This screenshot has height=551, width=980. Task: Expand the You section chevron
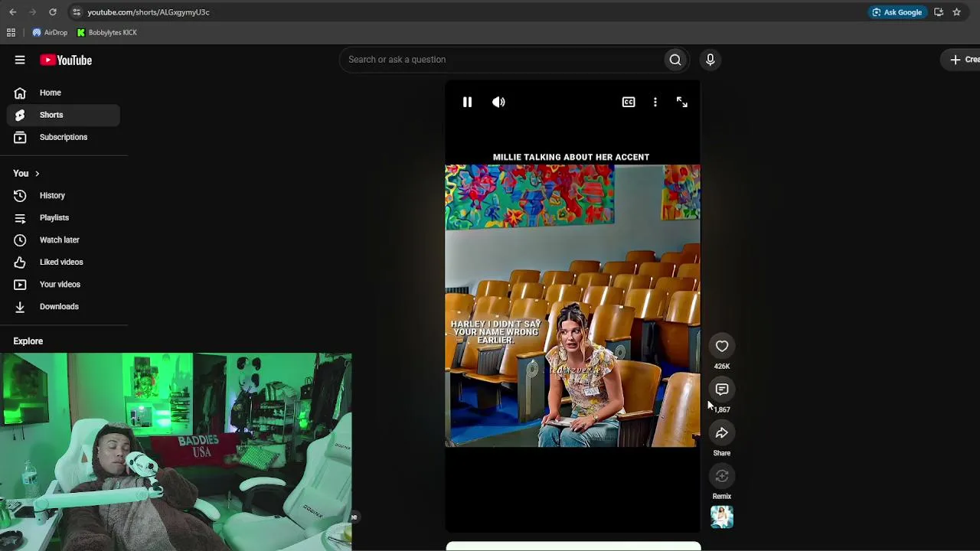pos(37,174)
